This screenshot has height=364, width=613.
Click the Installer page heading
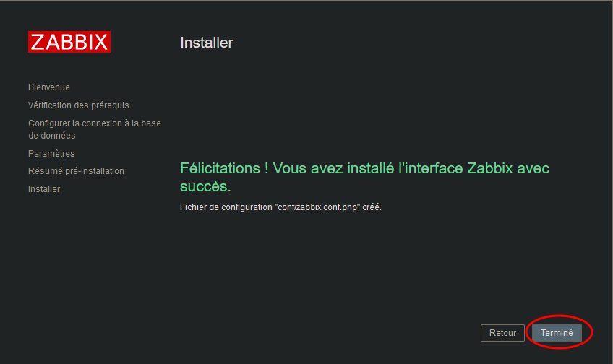[207, 43]
